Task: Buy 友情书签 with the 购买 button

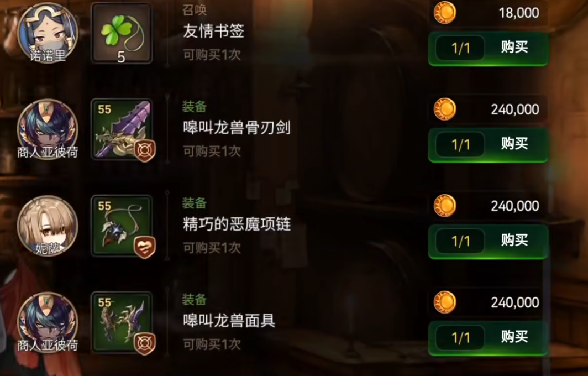Action: (x=489, y=49)
